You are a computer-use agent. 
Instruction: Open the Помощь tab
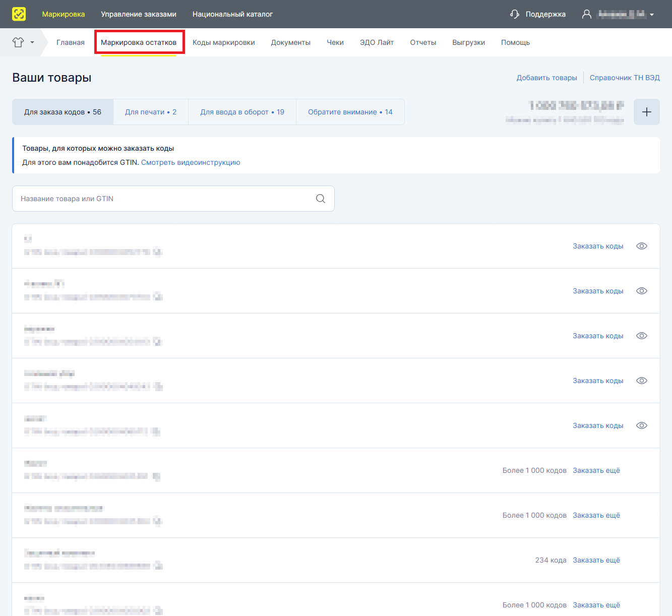tap(515, 42)
